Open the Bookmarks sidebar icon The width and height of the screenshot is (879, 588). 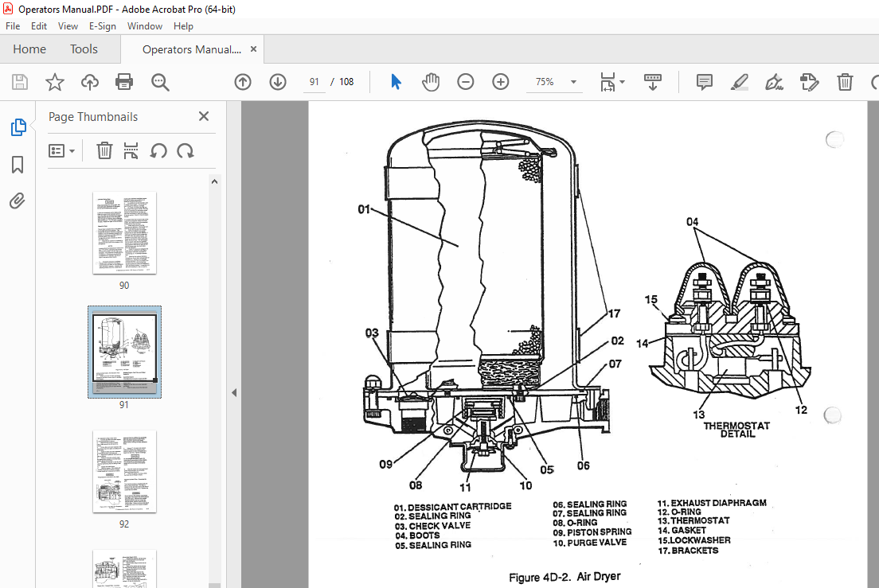[x=18, y=165]
